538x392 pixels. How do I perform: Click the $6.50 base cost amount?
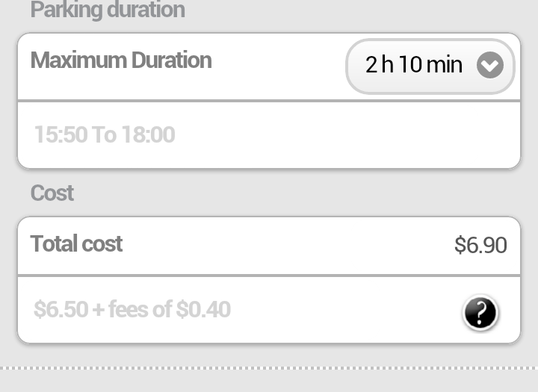click(x=61, y=310)
